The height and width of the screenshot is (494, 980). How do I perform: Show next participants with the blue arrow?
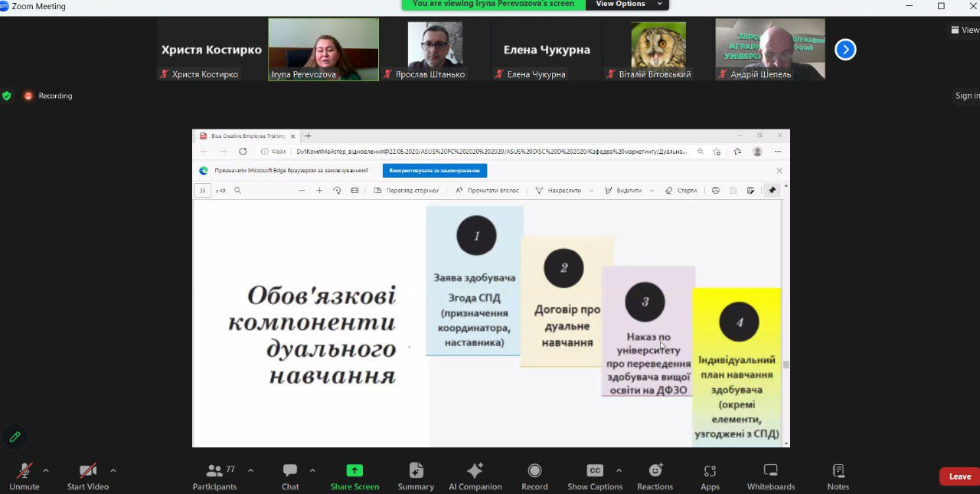point(845,50)
